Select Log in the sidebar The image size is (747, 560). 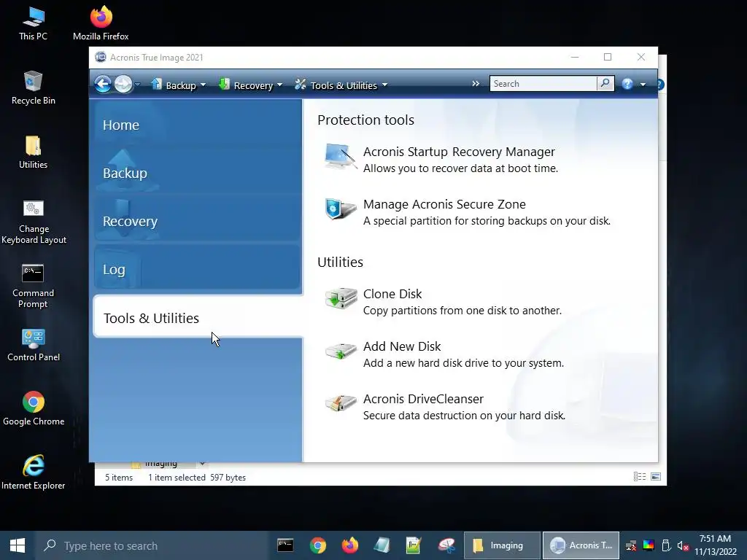pyautogui.click(x=197, y=269)
